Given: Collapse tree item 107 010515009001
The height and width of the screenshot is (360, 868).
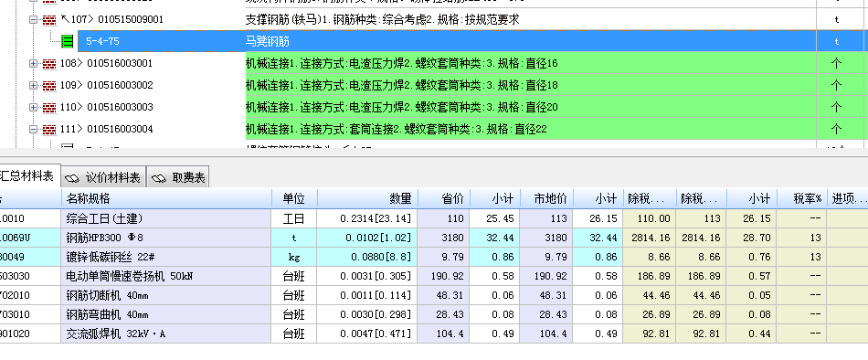Looking at the screenshot, I should click(x=33, y=20).
